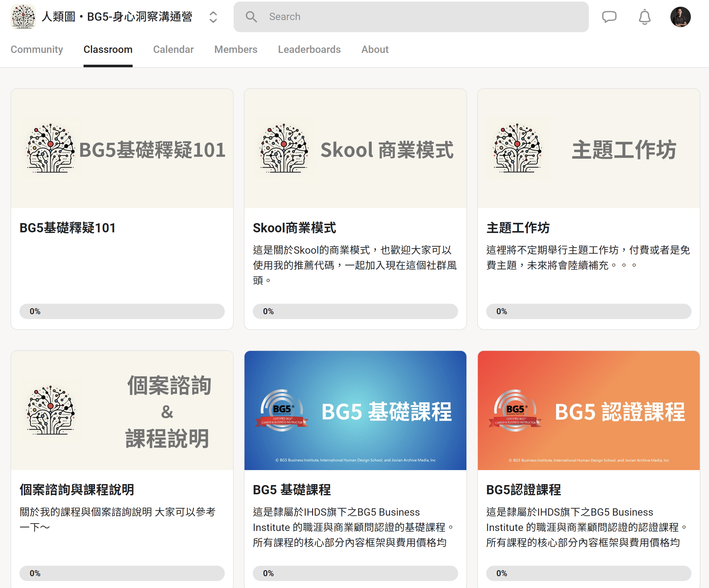Open the 主題工作坊 course thumbnail

[588, 149]
